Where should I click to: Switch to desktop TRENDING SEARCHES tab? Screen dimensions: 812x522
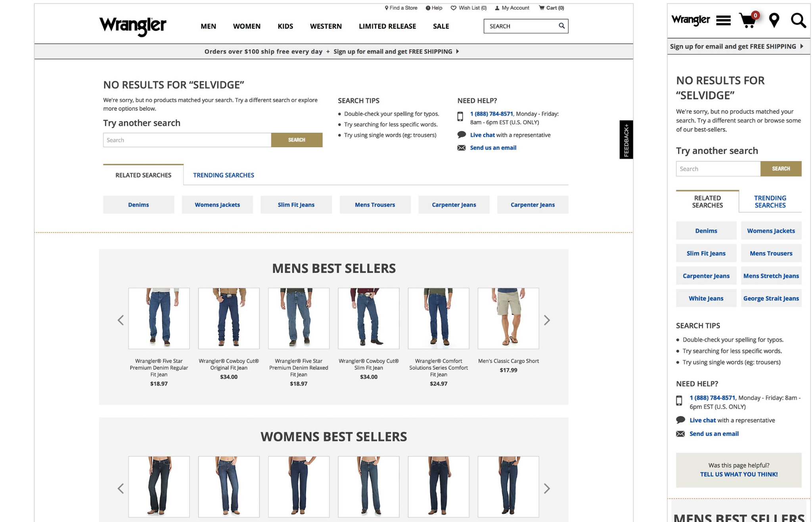click(x=224, y=175)
